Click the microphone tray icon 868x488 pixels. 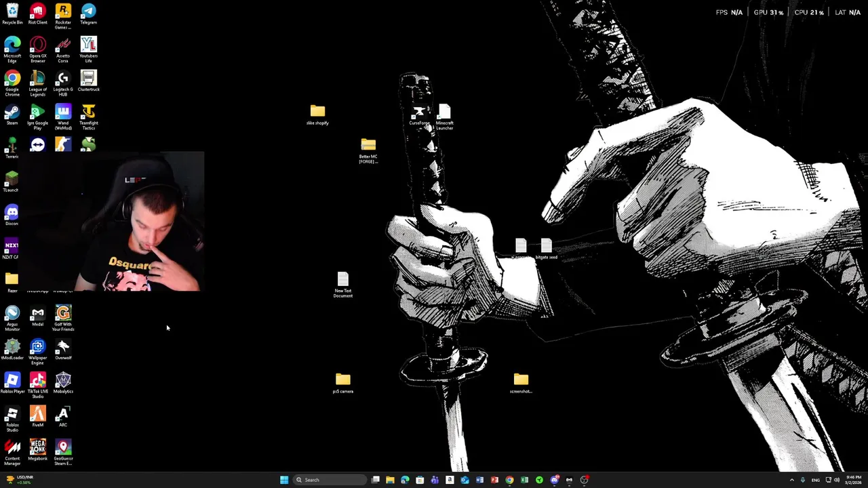point(803,480)
